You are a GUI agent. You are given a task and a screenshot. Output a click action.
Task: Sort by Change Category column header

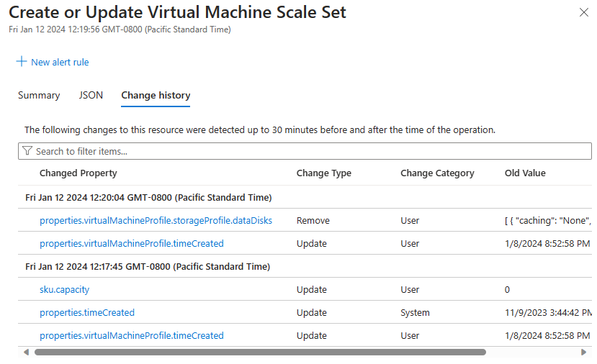click(x=437, y=173)
